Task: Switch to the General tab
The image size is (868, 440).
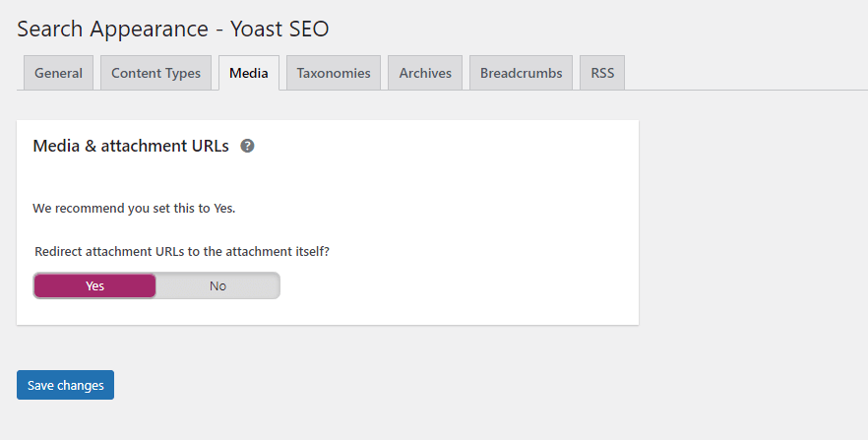Action: tap(58, 73)
